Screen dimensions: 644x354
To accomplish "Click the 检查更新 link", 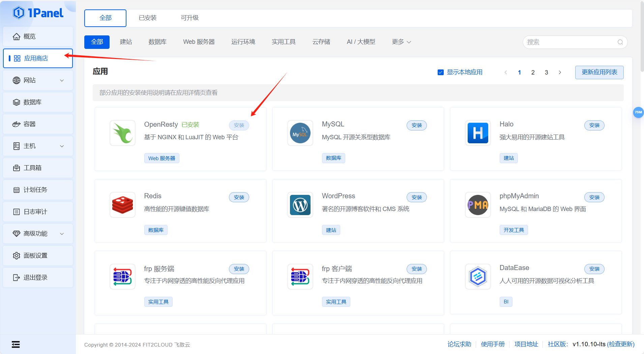I will [621, 344].
